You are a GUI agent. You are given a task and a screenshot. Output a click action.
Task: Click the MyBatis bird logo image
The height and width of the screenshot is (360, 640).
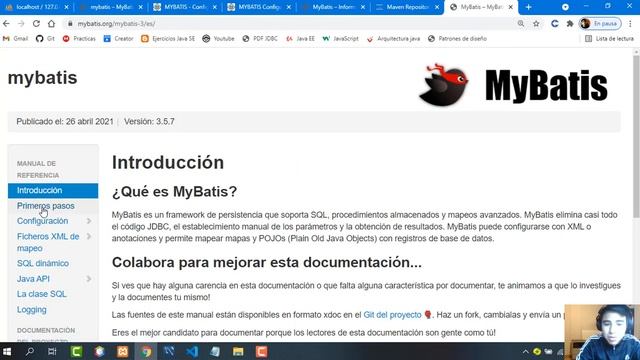(x=513, y=85)
